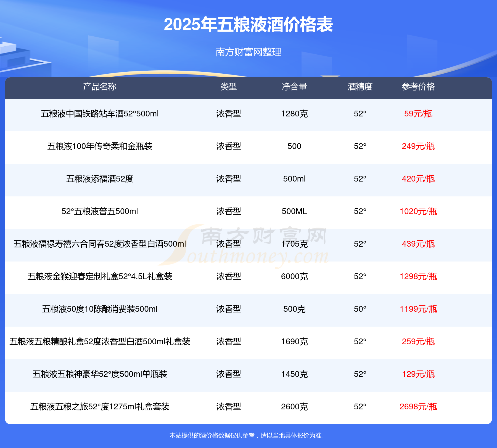Select alcohol cell "52°" in the 五粮之旅 row
Image resolution: width=497 pixels, height=448 pixels.
point(360,407)
